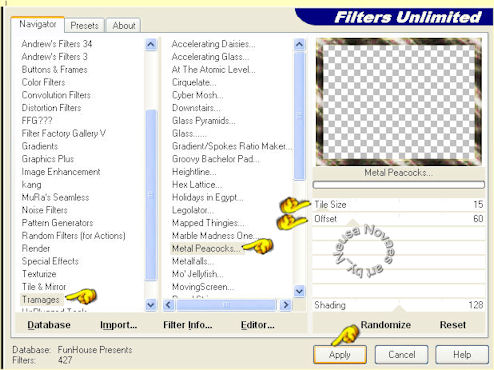Screen dimensions: 494x370
Task: Adjust the Tile Size slider
Action: pyautogui.click(x=399, y=204)
